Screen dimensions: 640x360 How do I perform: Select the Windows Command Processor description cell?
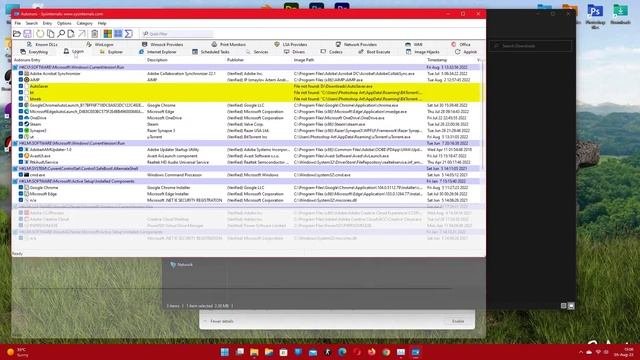pos(174,175)
